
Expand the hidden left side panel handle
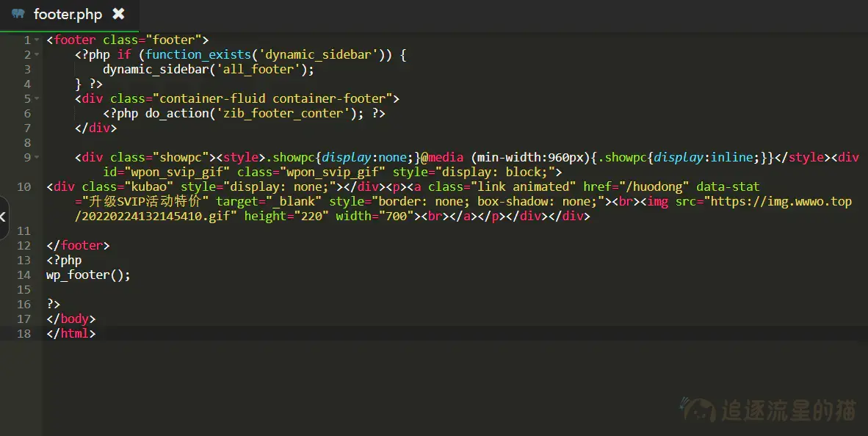[x=4, y=217]
